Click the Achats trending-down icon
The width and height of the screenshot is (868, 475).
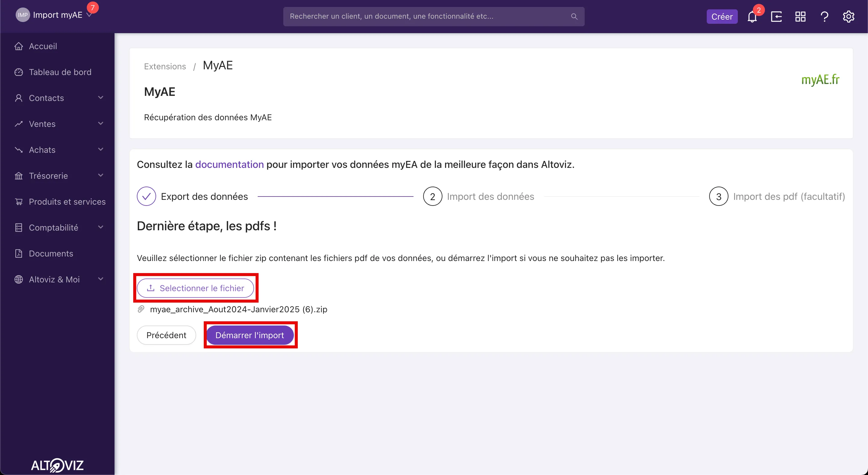click(x=19, y=150)
